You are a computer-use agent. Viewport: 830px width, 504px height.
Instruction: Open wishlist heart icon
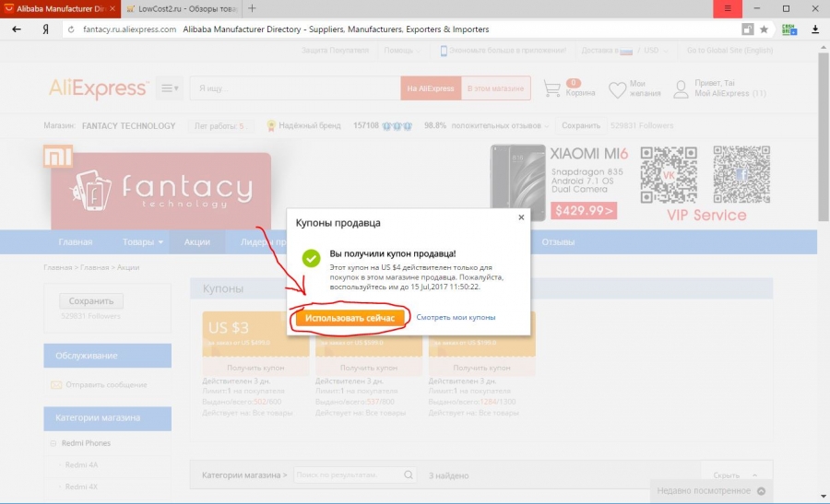617,89
